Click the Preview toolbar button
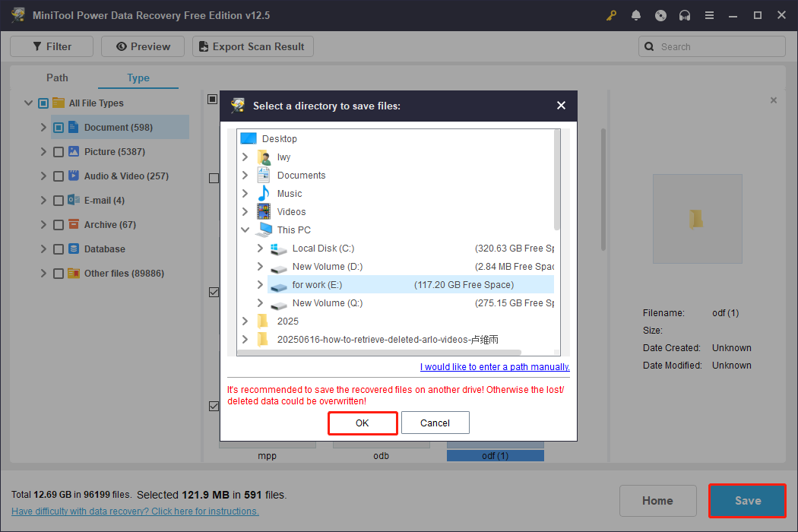Viewport: 798px width, 532px height. click(143, 46)
